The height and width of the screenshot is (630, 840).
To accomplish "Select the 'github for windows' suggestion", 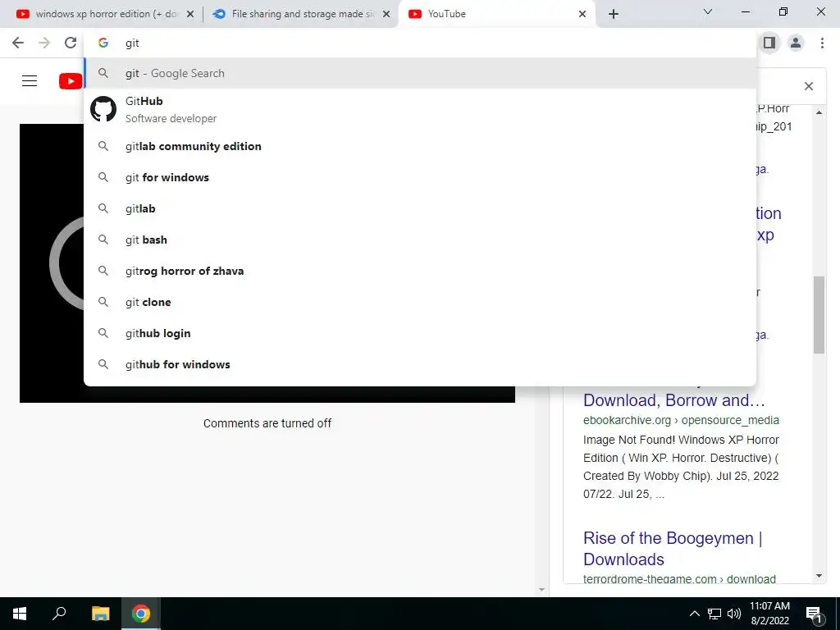I will pyautogui.click(x=420, y=363).
